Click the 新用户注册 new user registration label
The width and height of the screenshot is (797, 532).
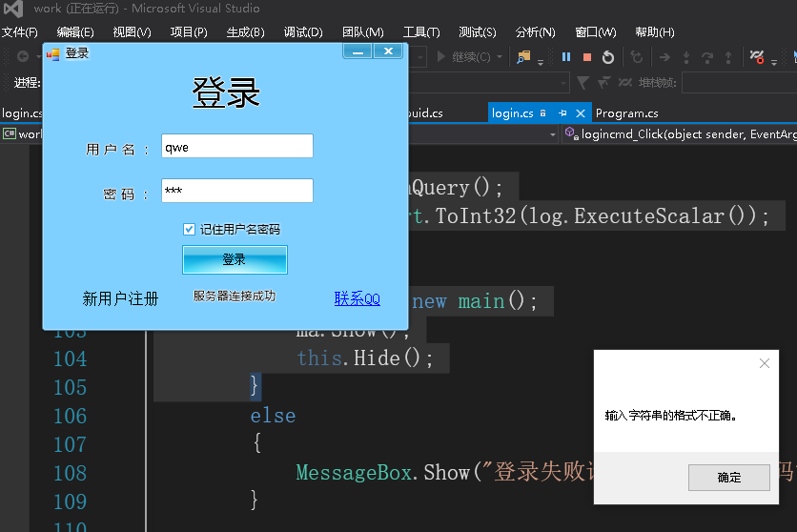[120, 298]
